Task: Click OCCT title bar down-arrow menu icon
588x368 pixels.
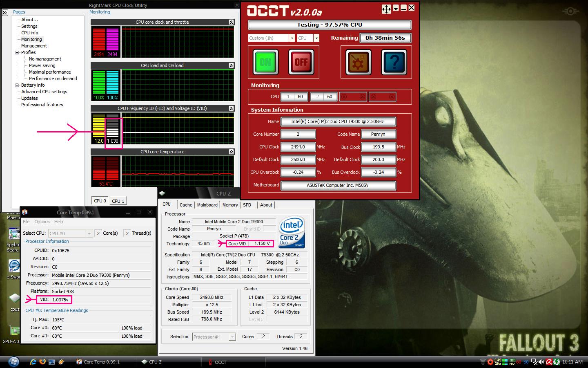Action: (x=396, y=8)
